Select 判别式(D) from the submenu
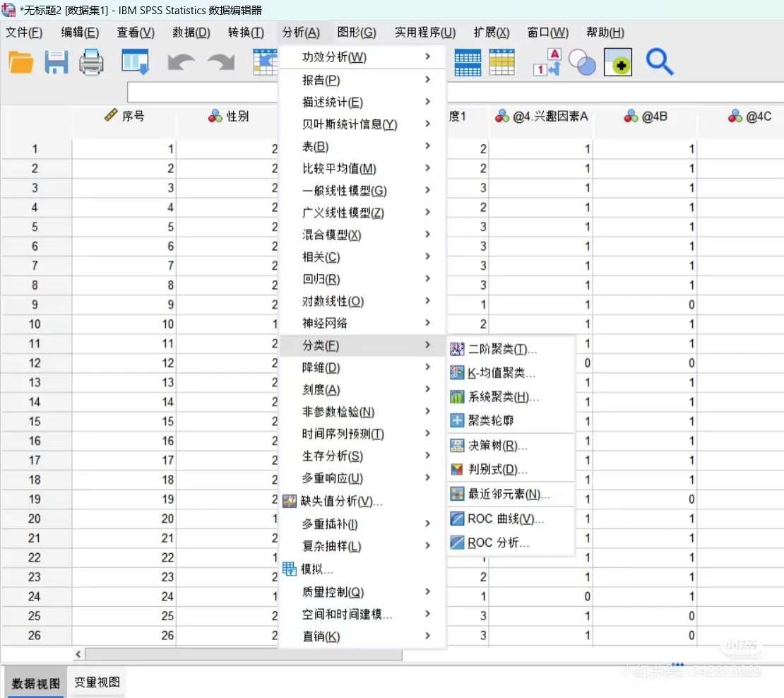784x698 pixels. click(510, 470)
